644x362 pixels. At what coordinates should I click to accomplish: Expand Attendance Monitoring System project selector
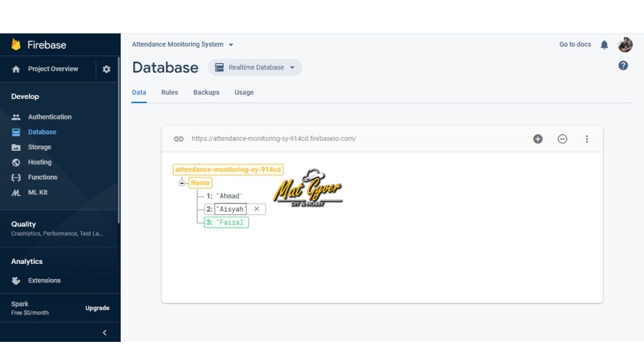(x=182, y=45)
